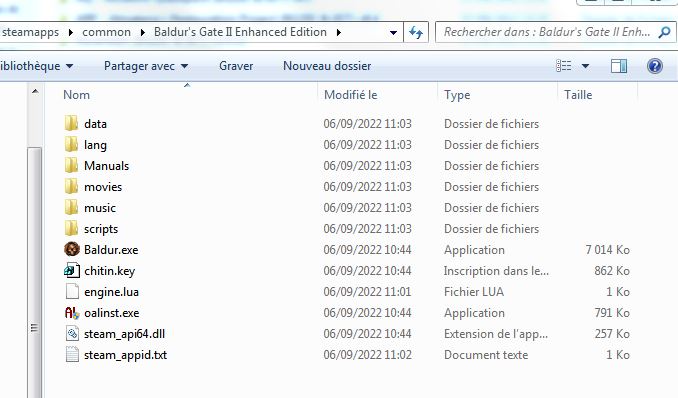Open the view options dropdown arrow
The image size is (678, 398).
pyautogui.click(x=585, y=66)
